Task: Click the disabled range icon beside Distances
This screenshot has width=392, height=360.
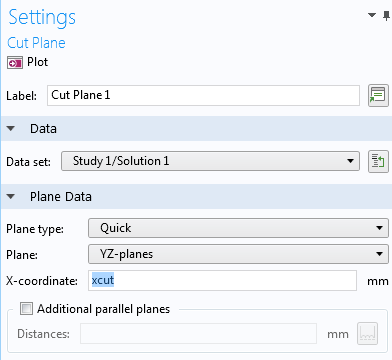Action: click(367, 334)
